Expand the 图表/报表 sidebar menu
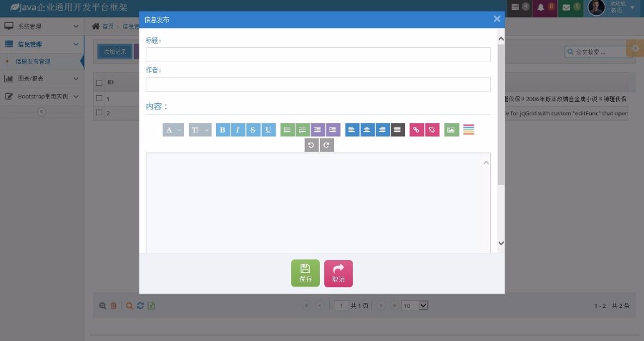This screenshot has height=341, width=644. click(42, 78)
